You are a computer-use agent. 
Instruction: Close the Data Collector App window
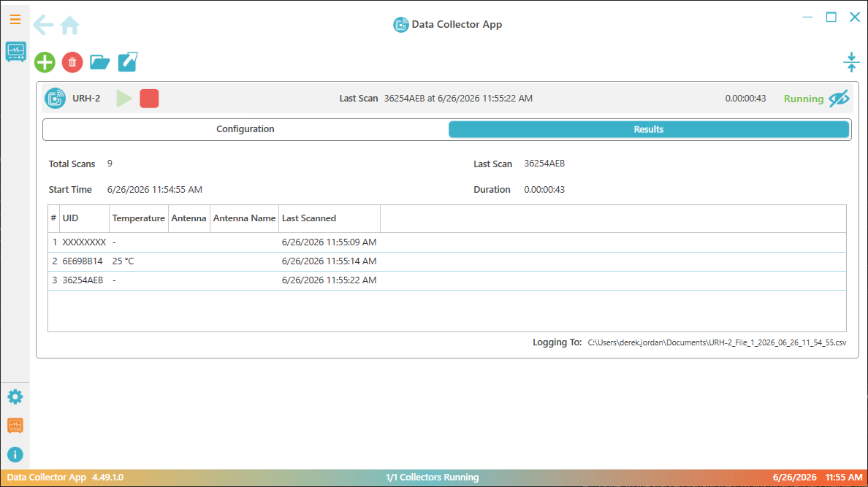point(855,17)
